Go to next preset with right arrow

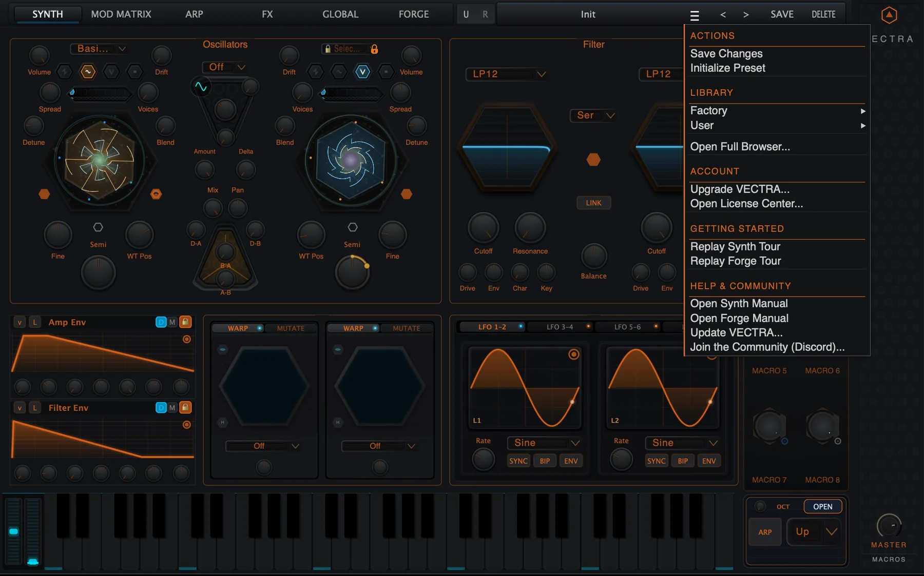click(746, 15)
